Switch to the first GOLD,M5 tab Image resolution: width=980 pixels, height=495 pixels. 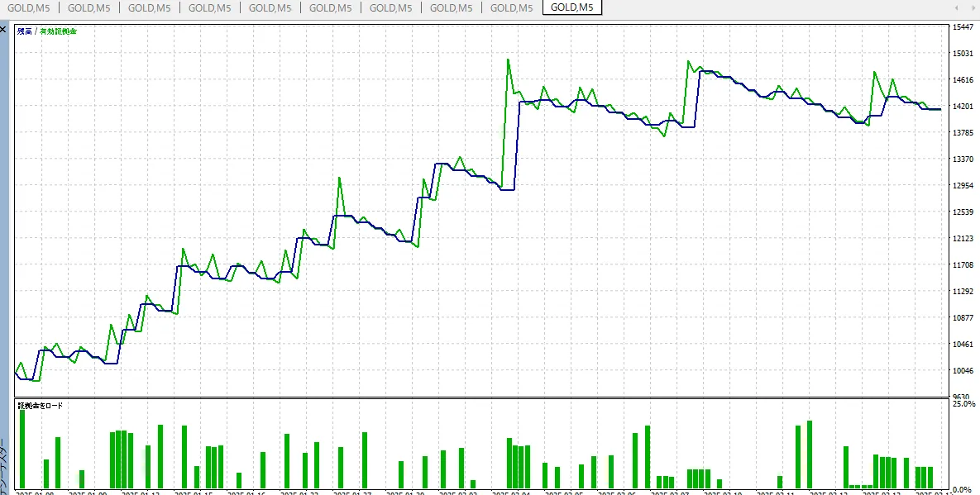[x=29, y=7]
